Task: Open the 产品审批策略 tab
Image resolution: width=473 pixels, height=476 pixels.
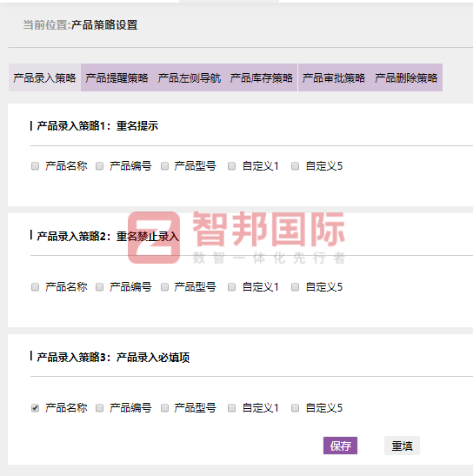Action: coord(334,77)
